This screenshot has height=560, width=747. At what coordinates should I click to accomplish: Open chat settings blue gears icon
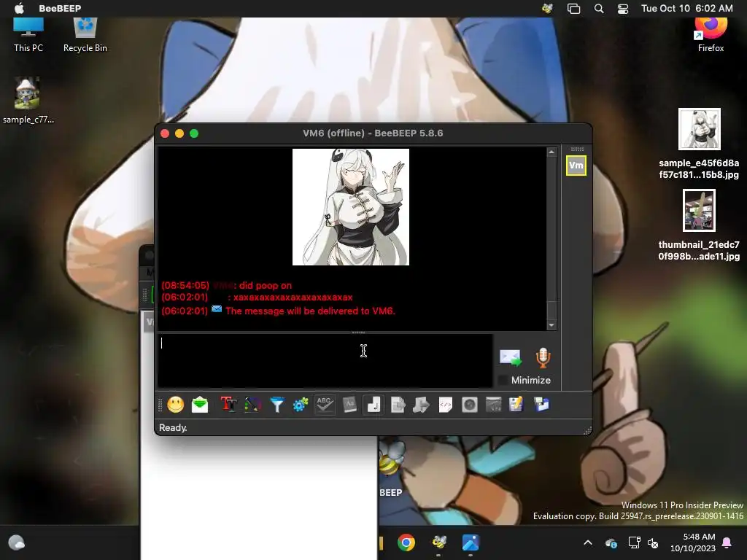point(301,405)
